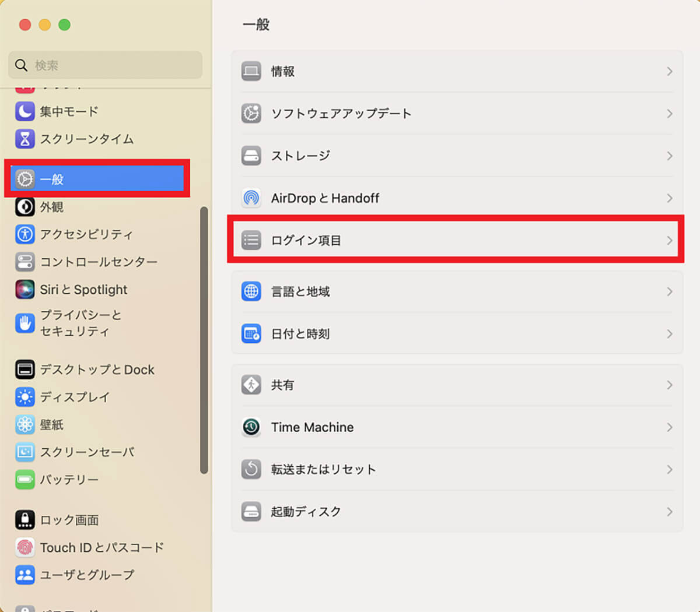Expand the 情報 row chevron

click(x=669, y=71)
